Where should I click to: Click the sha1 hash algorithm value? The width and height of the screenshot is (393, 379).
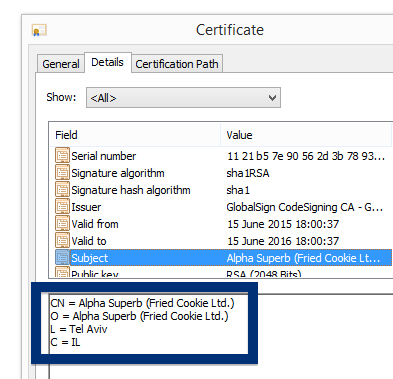pos(238,190)
